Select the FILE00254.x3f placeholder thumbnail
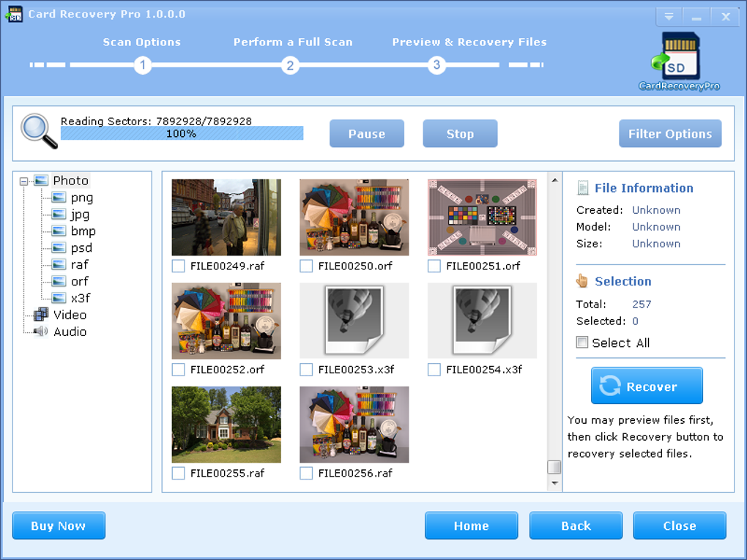This screenshot has height=560, width=747. click(482, 321)
